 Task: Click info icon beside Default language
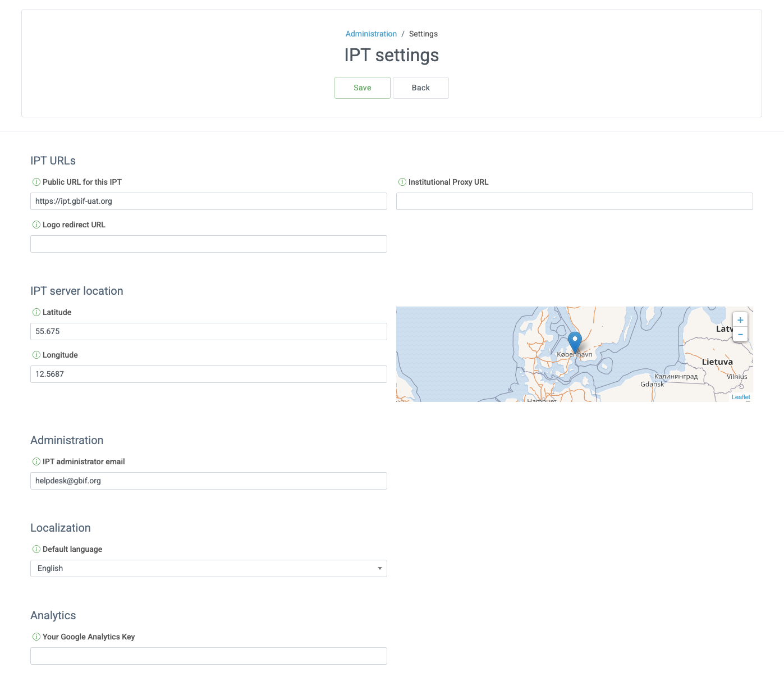coord(36,549)
